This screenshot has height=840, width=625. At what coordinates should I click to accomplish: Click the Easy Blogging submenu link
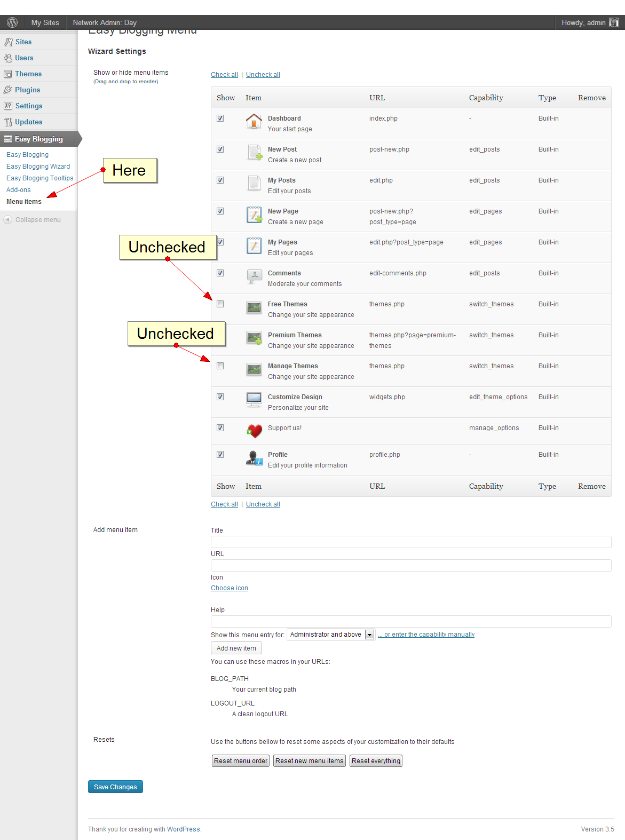tap(27, 155)
